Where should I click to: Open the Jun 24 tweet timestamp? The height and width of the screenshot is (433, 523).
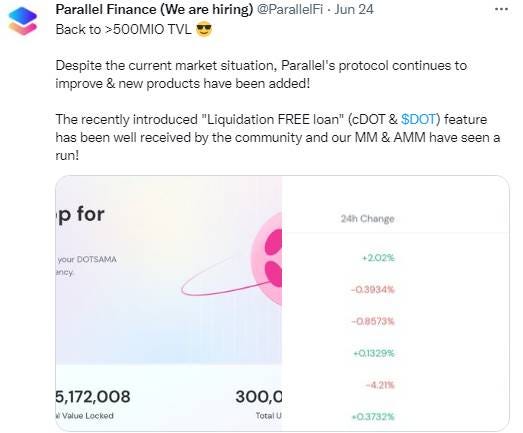354,9
